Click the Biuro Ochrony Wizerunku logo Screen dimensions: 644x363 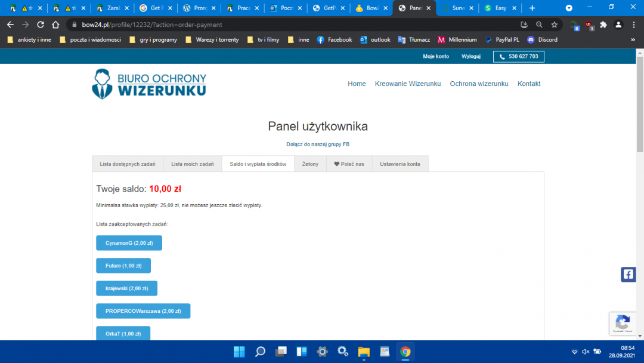pyautogui.click(x=149, y=84)
